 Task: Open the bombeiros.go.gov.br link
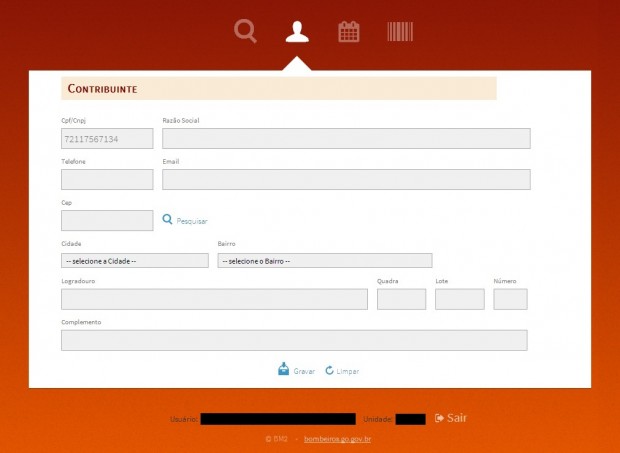click(337, 439)
